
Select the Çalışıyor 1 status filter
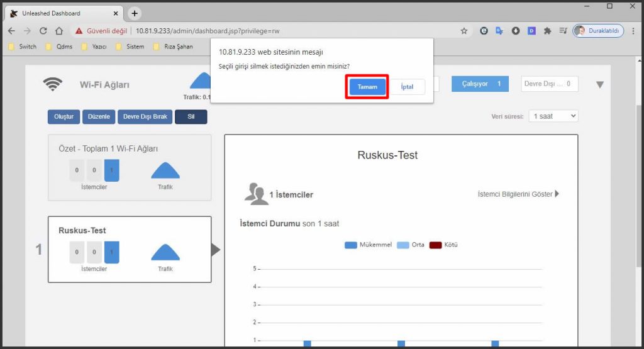[x=480, y=84]
